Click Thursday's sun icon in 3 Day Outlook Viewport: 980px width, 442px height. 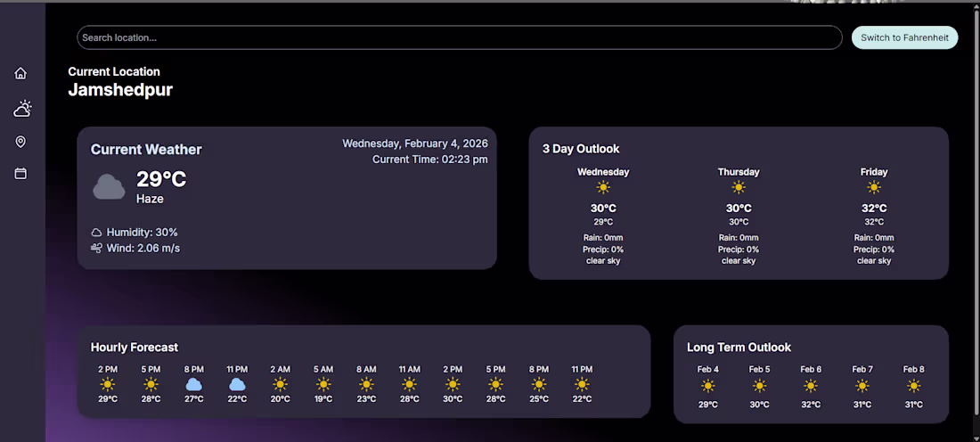(x=739, y=187)
